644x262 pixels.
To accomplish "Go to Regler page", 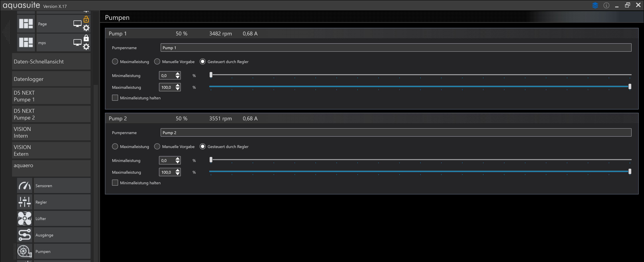I will click(x=62, y=202).
